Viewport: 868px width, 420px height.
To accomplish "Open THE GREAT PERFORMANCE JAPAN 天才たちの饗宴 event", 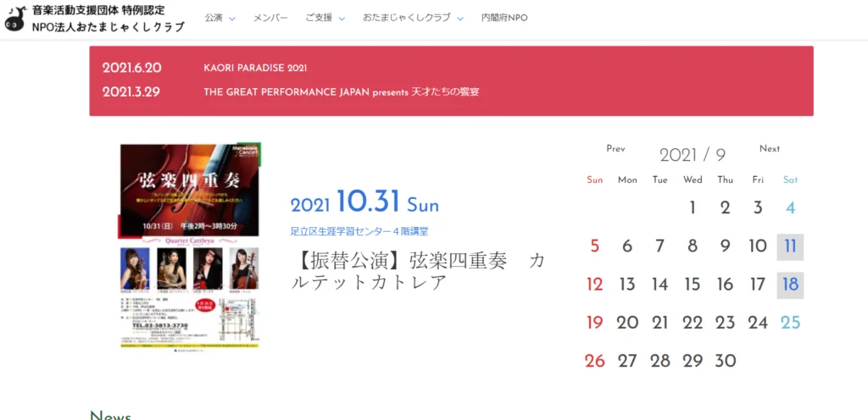I will [342, 92].
